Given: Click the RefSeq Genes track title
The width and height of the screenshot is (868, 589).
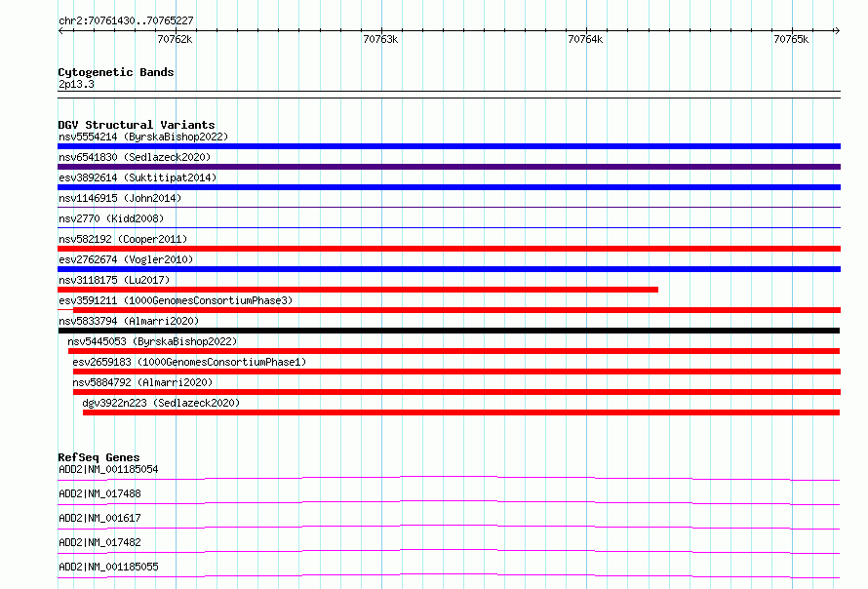Looking at the screenshot, I should 99,457.
